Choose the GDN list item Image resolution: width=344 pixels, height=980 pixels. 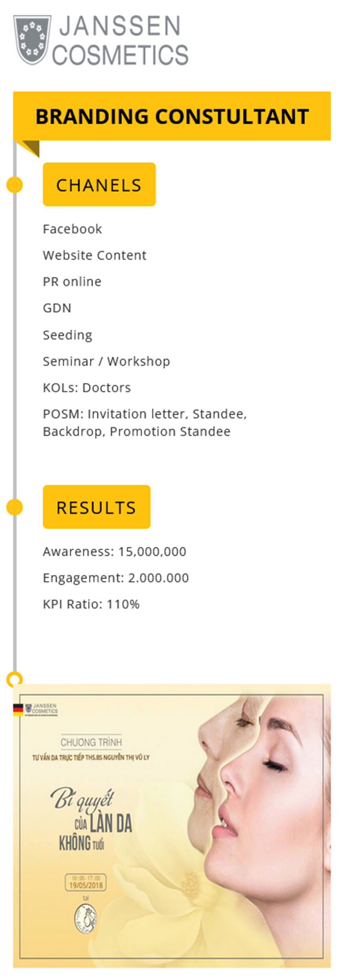[x=57, y=308]
